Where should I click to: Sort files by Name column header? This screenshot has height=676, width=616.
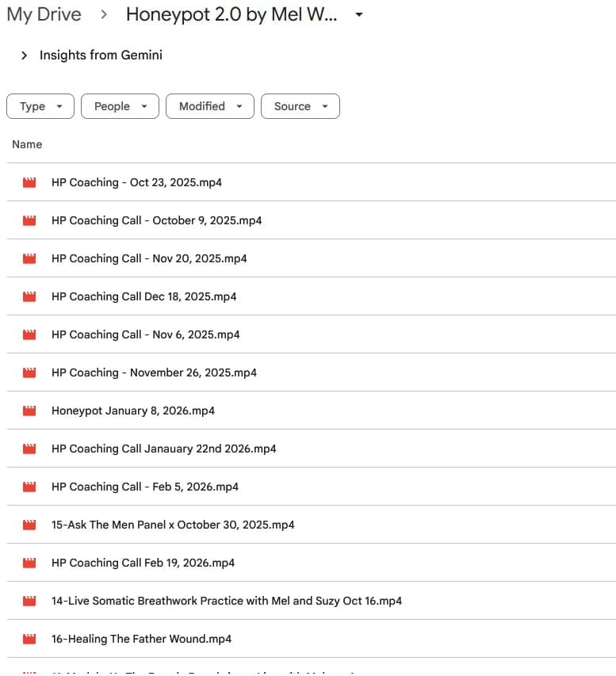pos(27,144)
